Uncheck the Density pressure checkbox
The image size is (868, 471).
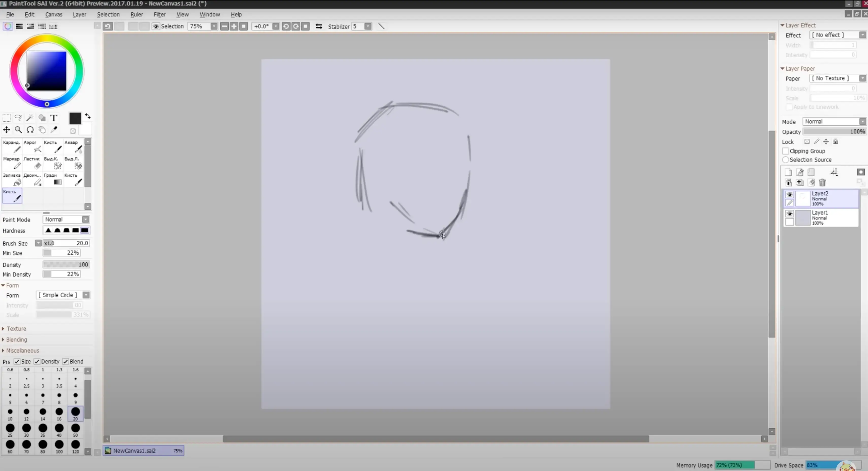tap(37, 361)
